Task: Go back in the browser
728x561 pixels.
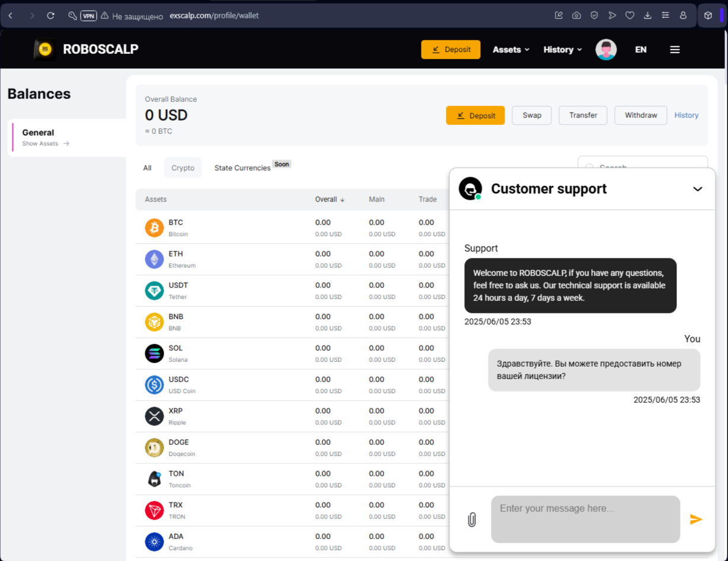Action: [11, 16]
